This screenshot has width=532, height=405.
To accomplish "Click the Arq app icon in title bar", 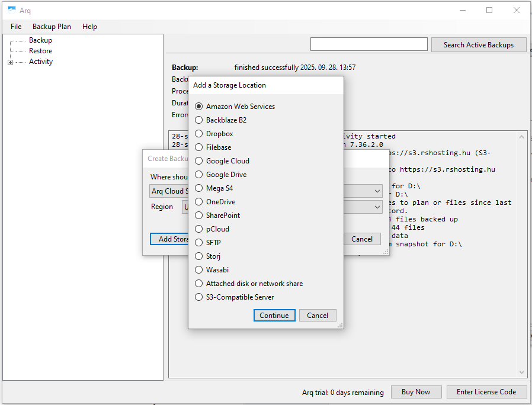I will 11,10.
